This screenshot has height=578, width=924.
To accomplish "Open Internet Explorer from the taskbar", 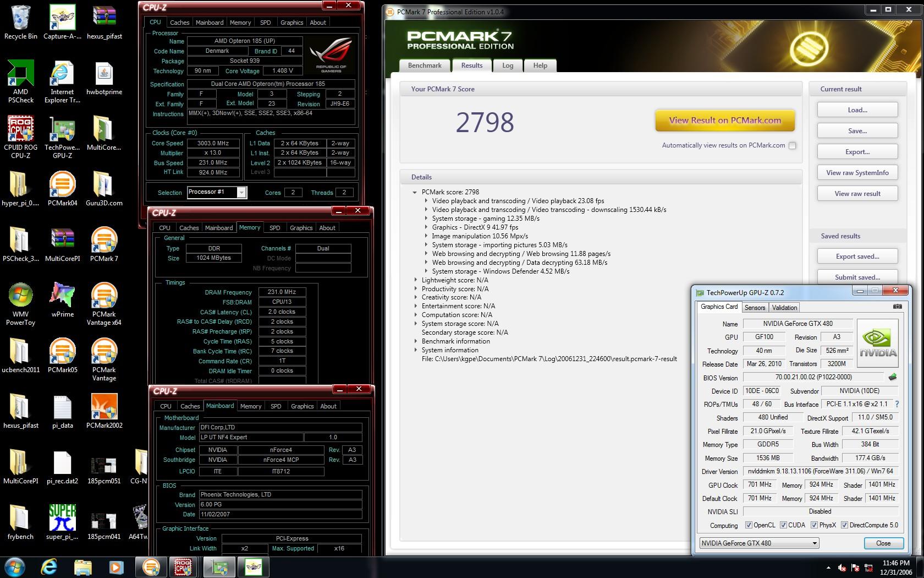I will 49,566.
